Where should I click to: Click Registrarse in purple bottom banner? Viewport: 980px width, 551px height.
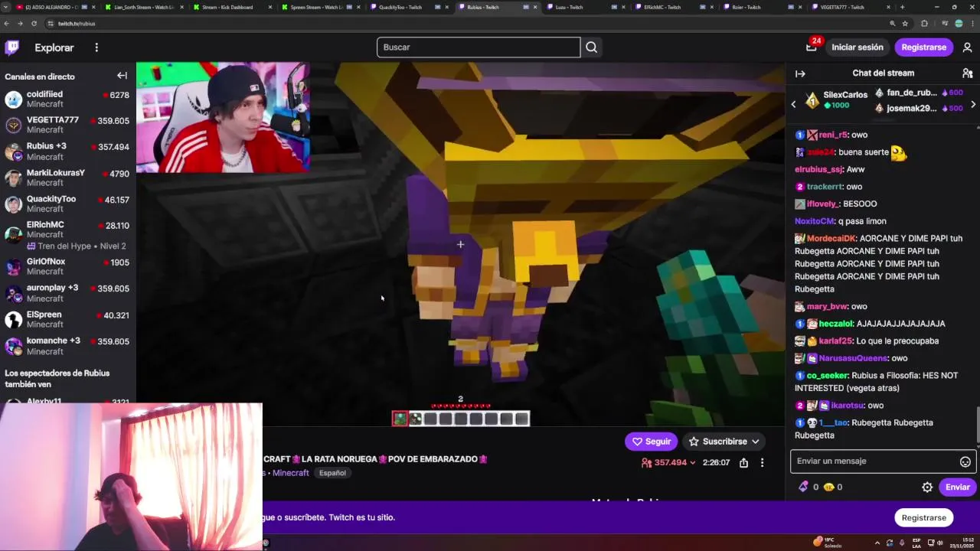tap(923, 517)
